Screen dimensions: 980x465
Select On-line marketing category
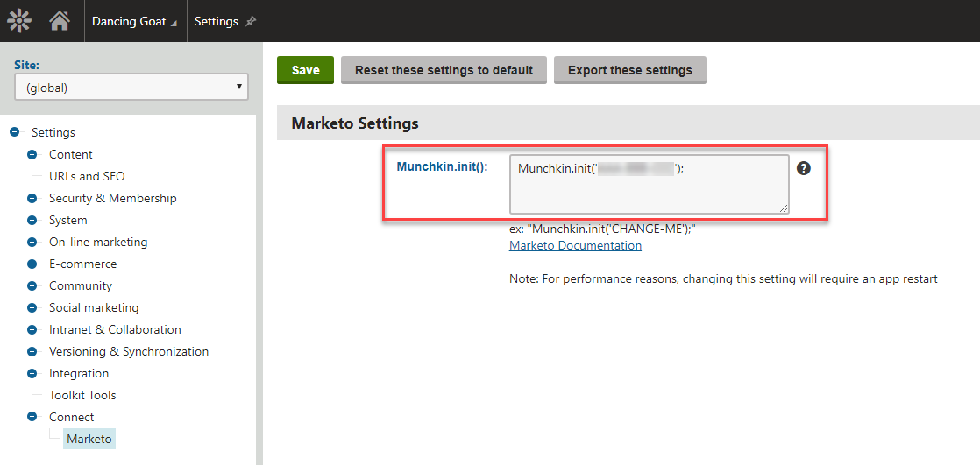pos(98,242)
